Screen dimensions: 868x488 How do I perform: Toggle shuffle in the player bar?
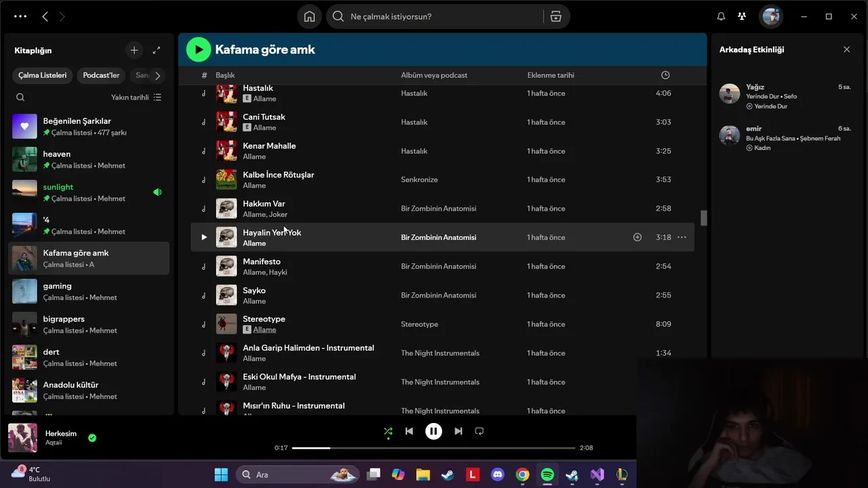click(388, 431)
